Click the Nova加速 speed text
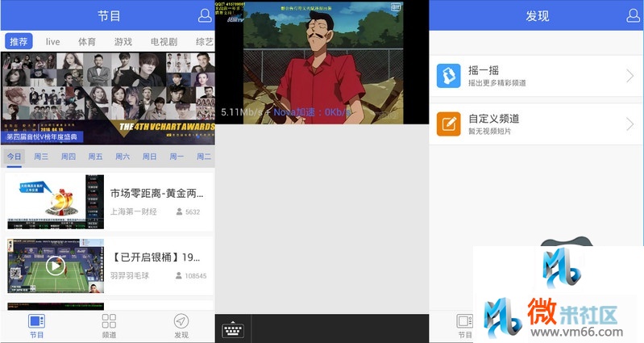This screenshot has width=644, height=343. [311, 112]
